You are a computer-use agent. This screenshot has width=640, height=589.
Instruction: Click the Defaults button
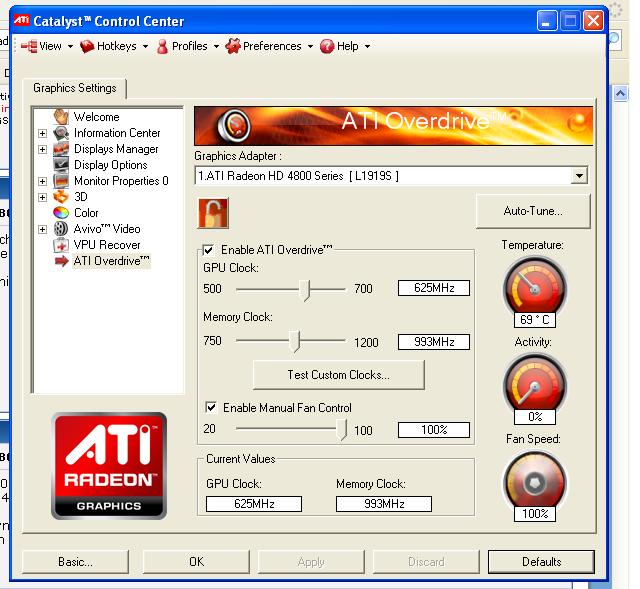point(541,562)
